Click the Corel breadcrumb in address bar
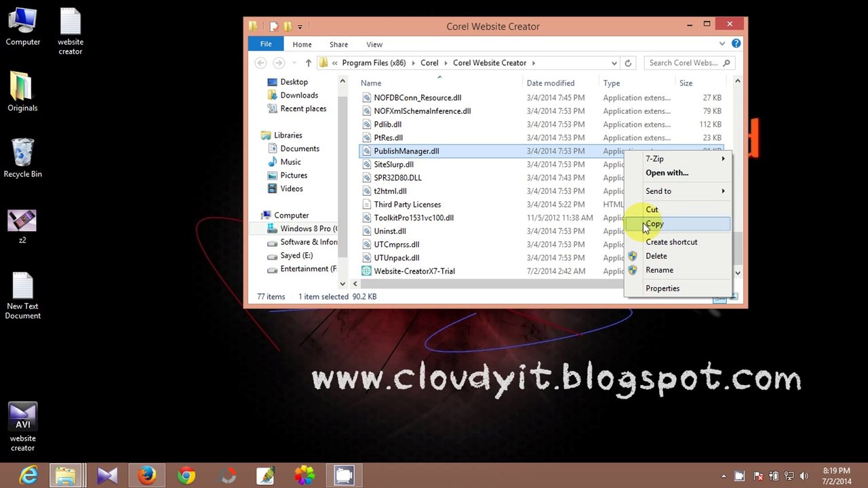This screenshot has width=868, height=488. (x=429, y=63)
